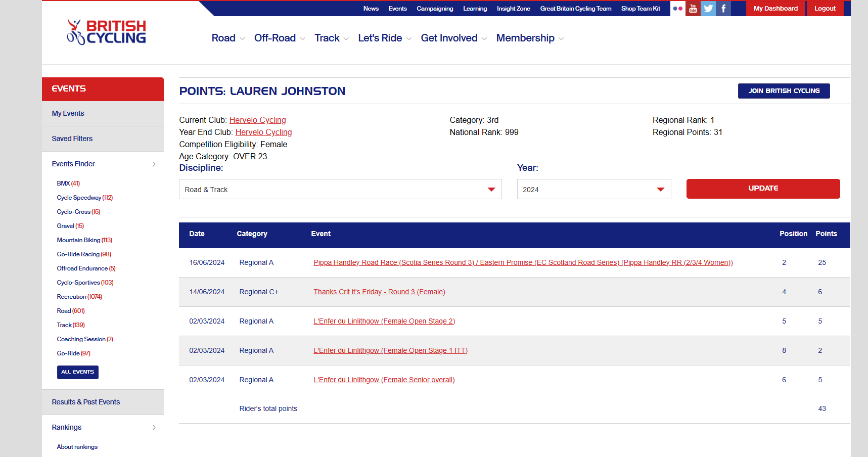868x457 pixels.
Task: Open the Year End Club Hervelo Cycling link
Action: 263,132
